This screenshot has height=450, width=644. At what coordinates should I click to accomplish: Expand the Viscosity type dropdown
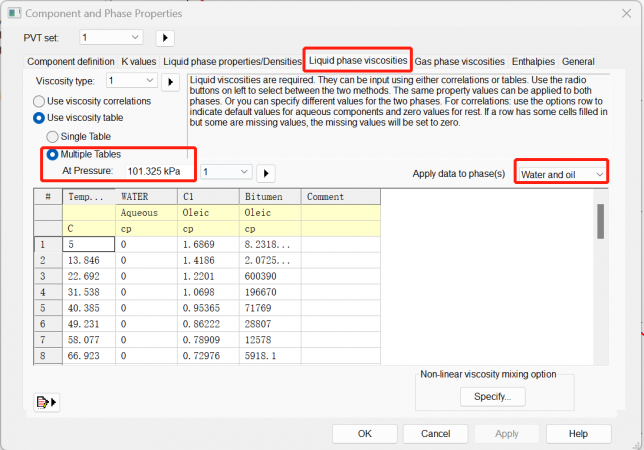click(130, 81)
